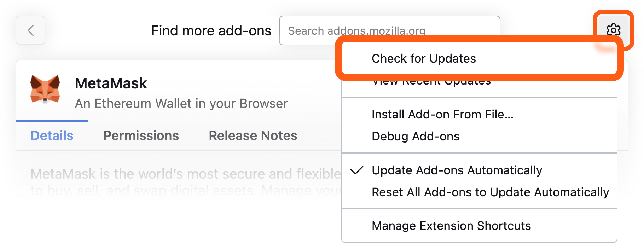Open "Debug Add-ons"
This screenshot has width=644, height=243.
tap(416, 136)
